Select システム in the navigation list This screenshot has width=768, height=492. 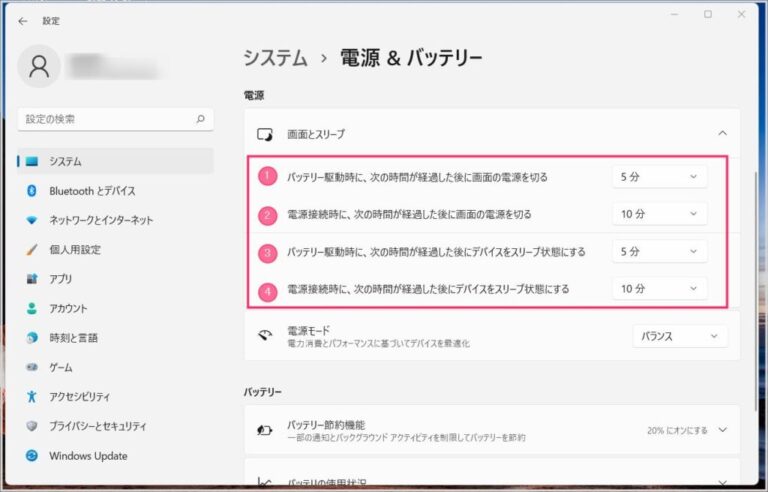[x=66, y=161]
